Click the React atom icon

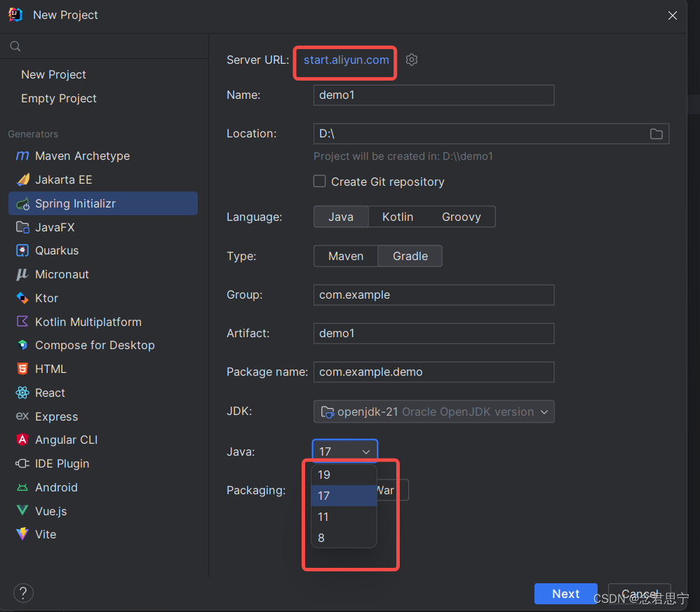point(22,393)
